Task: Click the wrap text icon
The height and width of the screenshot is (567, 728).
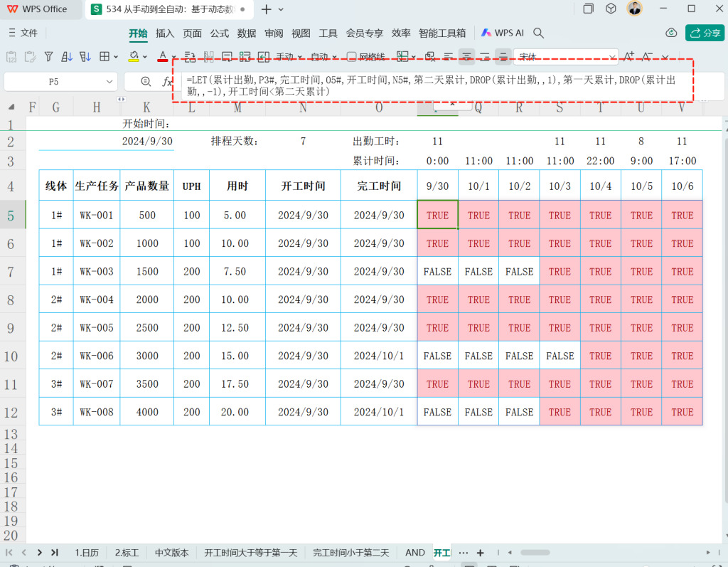Action: click(x=189, y=57)
